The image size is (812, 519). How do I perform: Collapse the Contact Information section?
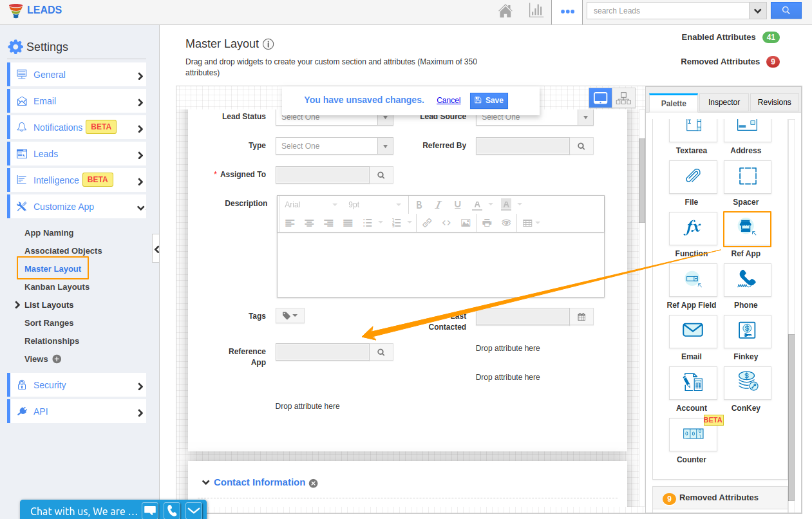[205, 482]
